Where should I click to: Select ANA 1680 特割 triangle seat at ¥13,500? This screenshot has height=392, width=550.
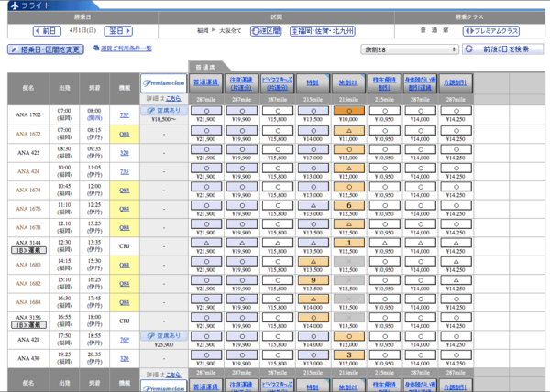point(313,261)
